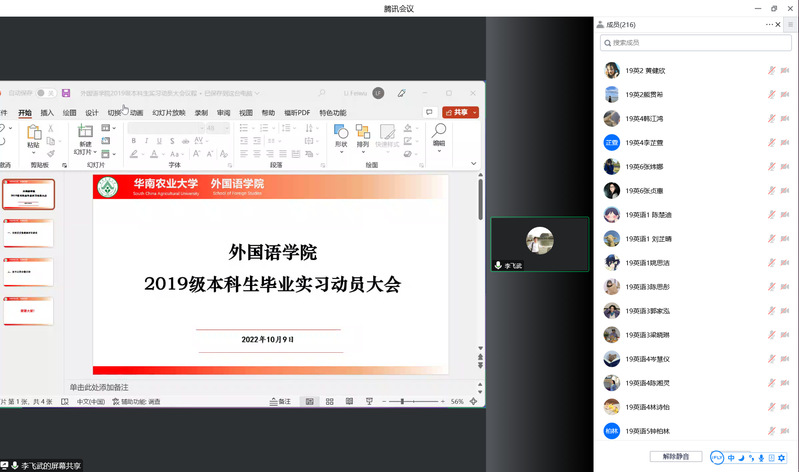Open the font size dropdown showing 48

tap(217, 128)
